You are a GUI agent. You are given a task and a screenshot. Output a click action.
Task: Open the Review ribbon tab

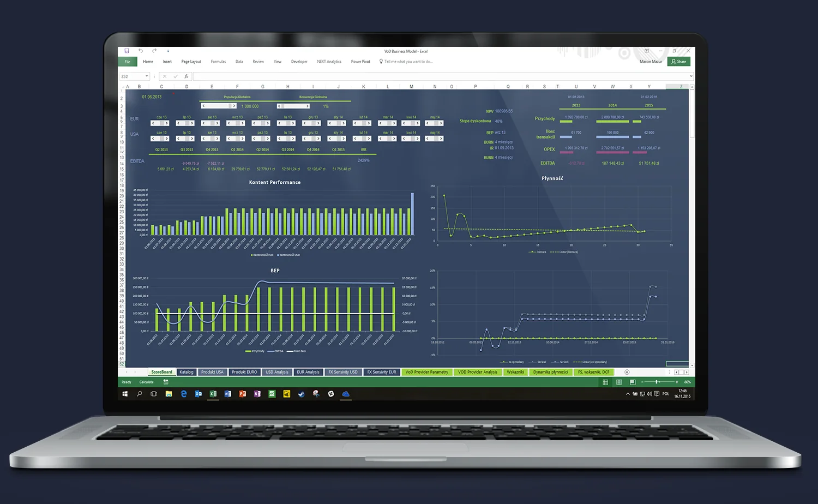point(258,62)
